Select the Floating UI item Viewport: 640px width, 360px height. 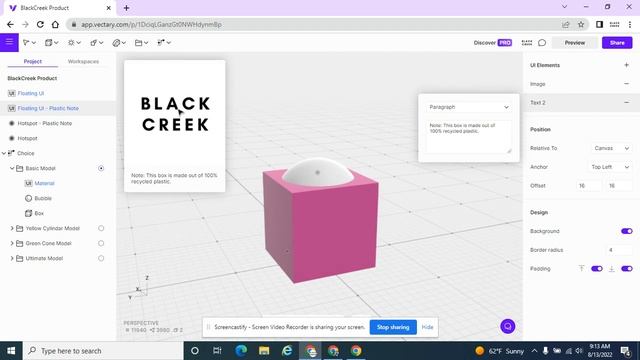tap(31, 93)
